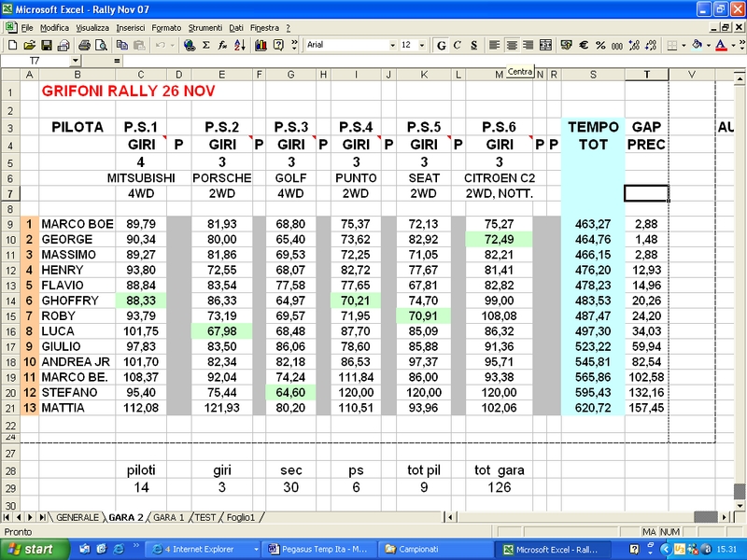
Task: Open a file with the folder icon
Action: tap(30, 45)
